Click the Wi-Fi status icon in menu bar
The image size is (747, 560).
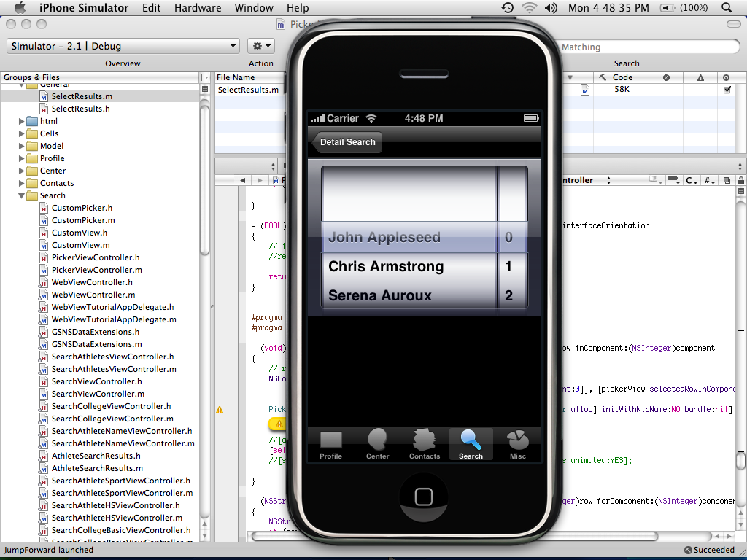click(x=530, y=7)
